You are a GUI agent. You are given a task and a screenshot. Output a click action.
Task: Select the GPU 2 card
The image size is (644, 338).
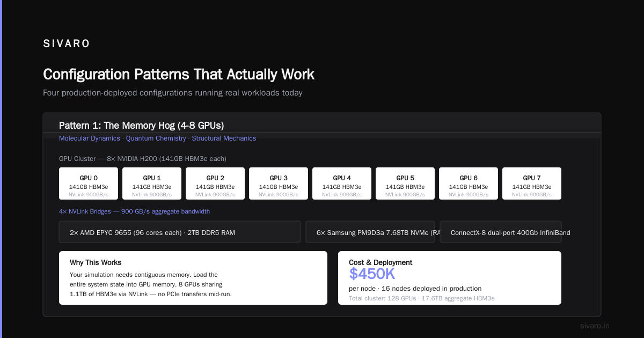click(215, 183)
